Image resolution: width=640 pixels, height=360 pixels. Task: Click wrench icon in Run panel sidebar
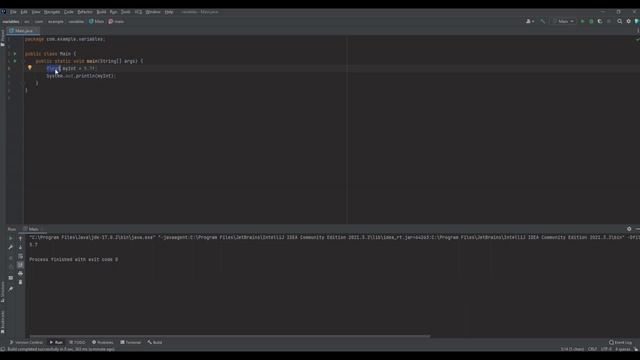[x=11, y=247]
